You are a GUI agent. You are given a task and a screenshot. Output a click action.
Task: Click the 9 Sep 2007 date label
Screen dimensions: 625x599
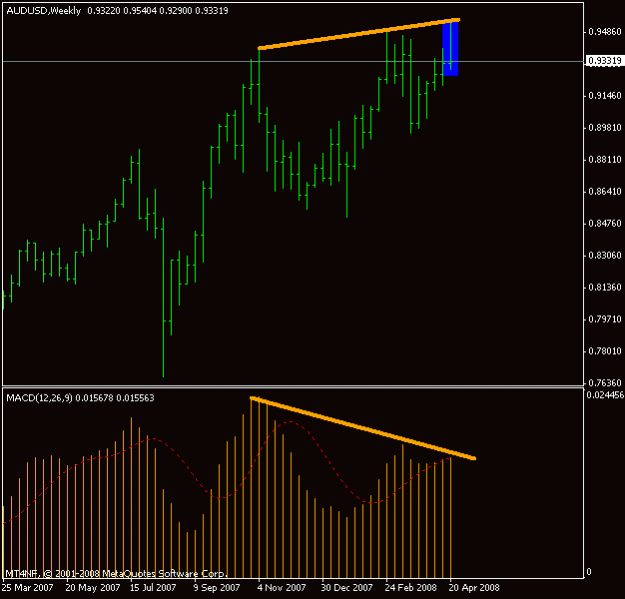coord(217,587)
